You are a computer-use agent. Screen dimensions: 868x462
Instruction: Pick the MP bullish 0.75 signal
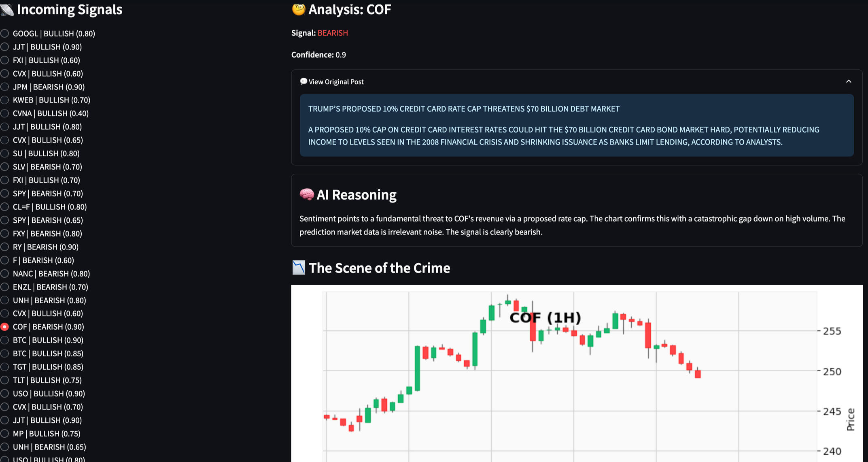5,434
